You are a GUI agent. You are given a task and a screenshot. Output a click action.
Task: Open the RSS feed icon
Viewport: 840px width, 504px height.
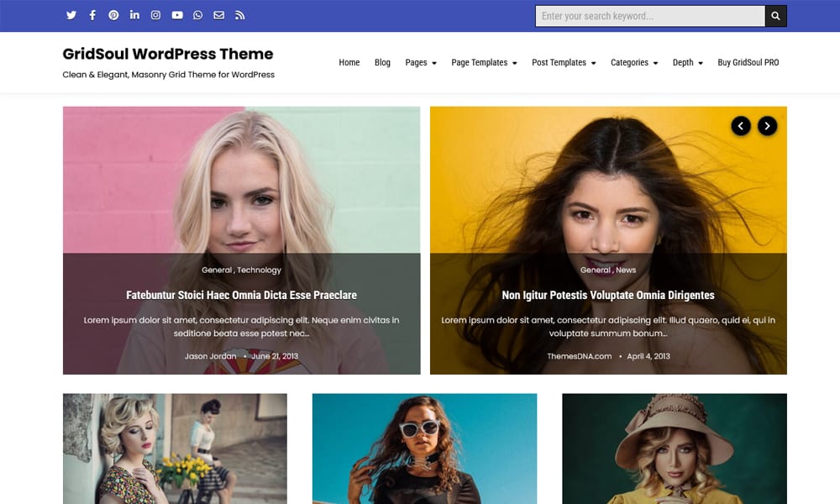(x=240, y=15)
